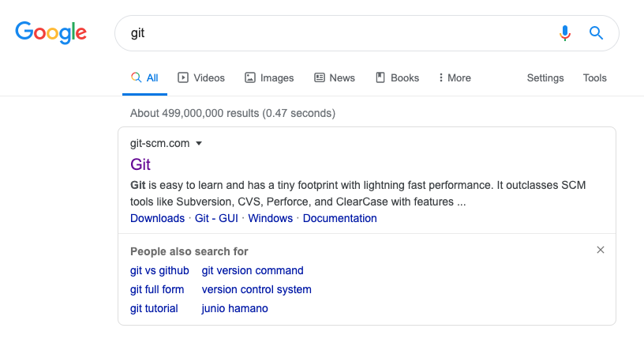
Task: Expand the git-scm.com dropdown arrow
Action: (199, 143)
